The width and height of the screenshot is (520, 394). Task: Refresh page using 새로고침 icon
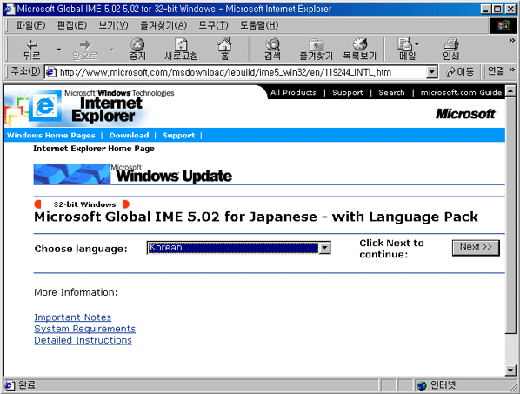coord(181,49)
